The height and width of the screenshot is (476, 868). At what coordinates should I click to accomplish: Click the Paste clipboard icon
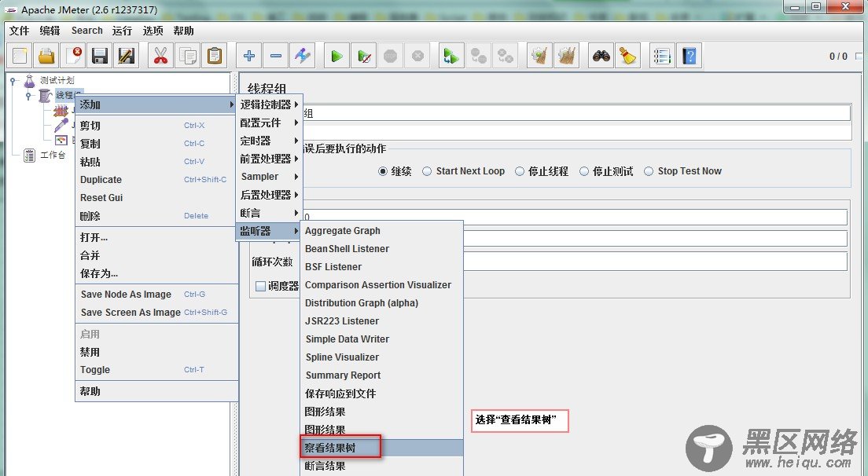[x=214, y=56]
